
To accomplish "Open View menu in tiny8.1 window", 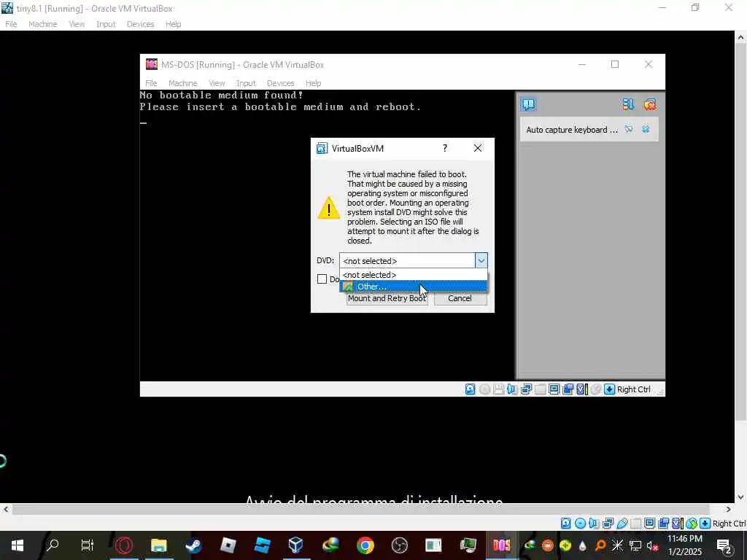I will [77, 24].
